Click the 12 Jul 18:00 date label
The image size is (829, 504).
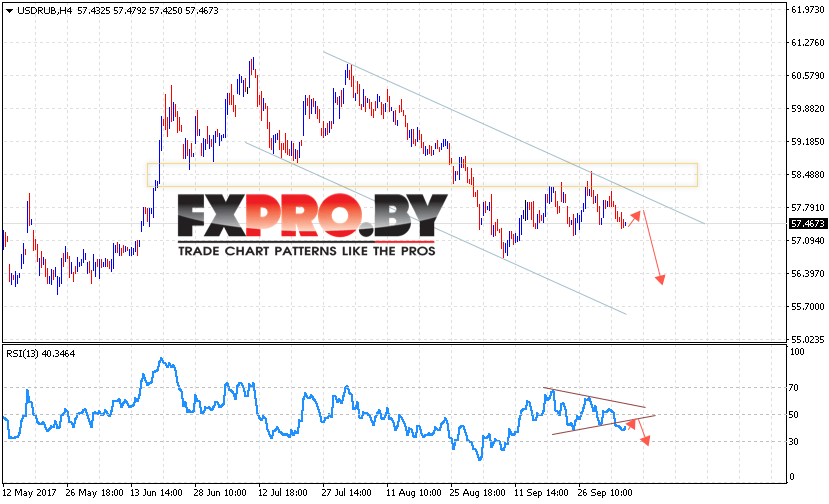pos(283,493)
